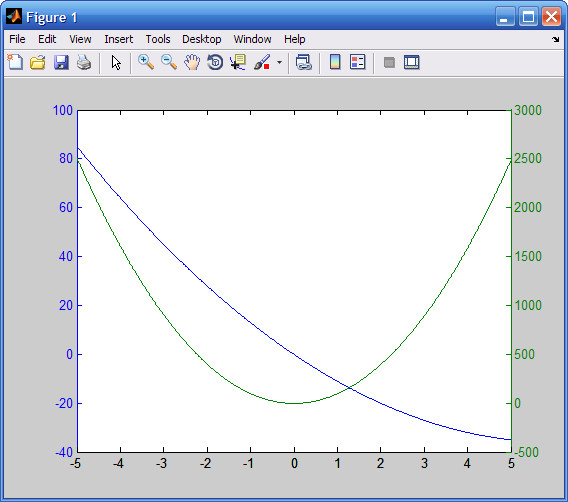The image size is (568, 502).
Task: Toggle the Link Plot tool
Action: (304, 62)
